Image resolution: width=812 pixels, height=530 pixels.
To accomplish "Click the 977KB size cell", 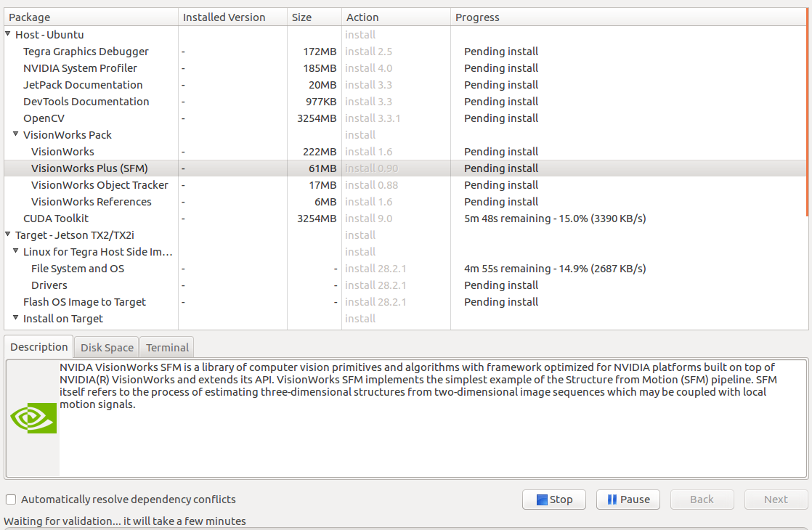I will pyautogui.click(x=321, y=102).
